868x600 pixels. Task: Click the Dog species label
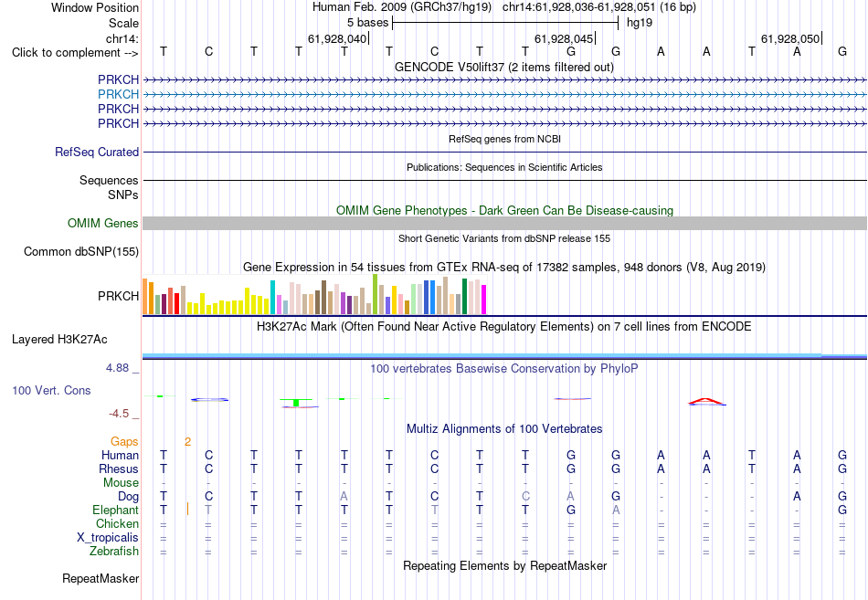(128, 497)
